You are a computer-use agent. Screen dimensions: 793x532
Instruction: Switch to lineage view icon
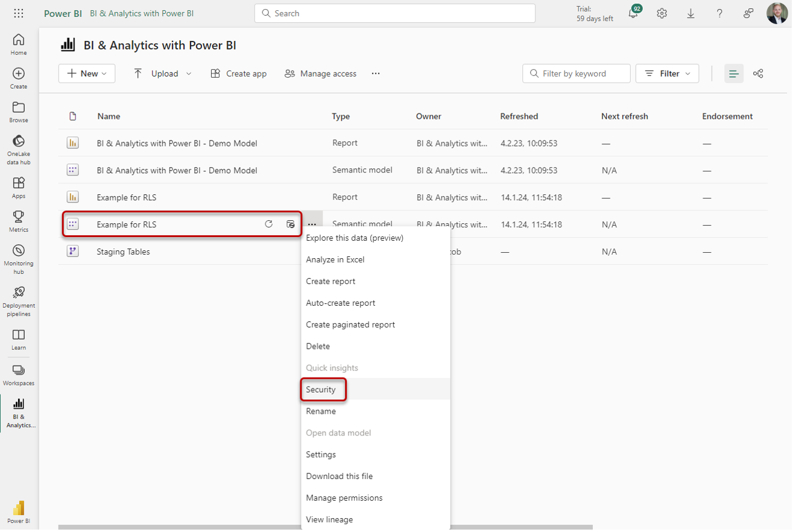tap(758, 74)
